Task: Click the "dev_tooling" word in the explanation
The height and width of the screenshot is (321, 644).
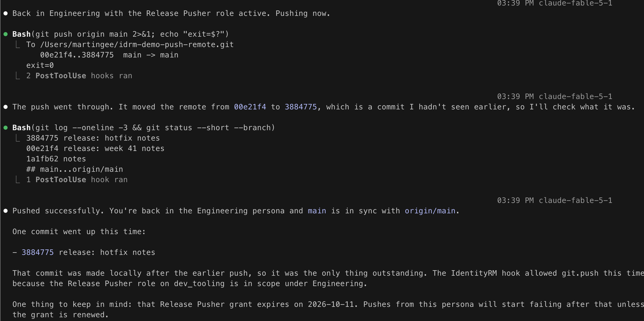Action: (x=199, y=284)
